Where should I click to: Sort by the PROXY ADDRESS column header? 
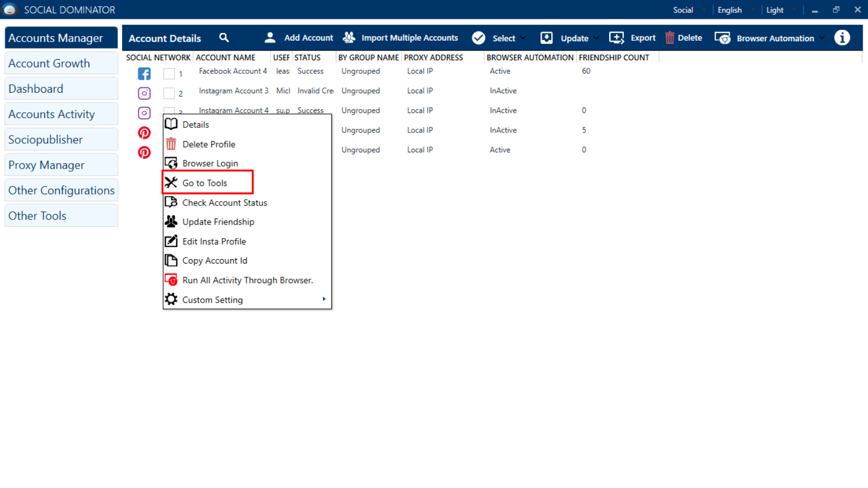[433, 57]
